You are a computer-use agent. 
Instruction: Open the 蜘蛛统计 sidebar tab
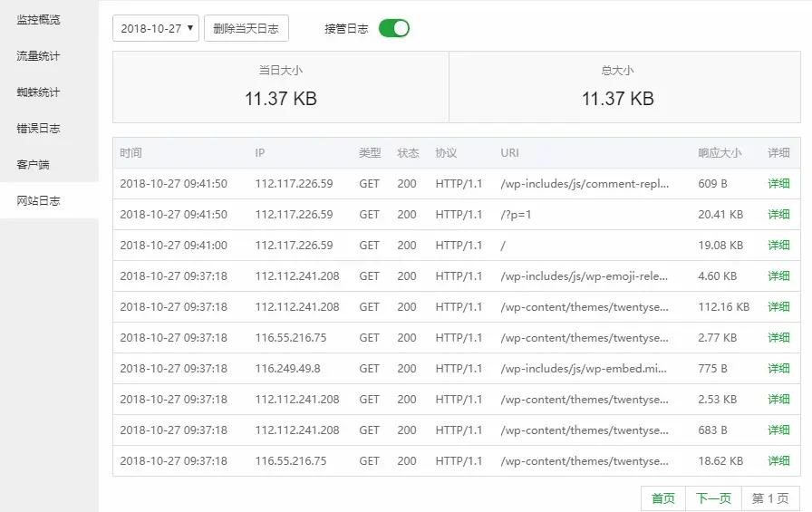39,92
